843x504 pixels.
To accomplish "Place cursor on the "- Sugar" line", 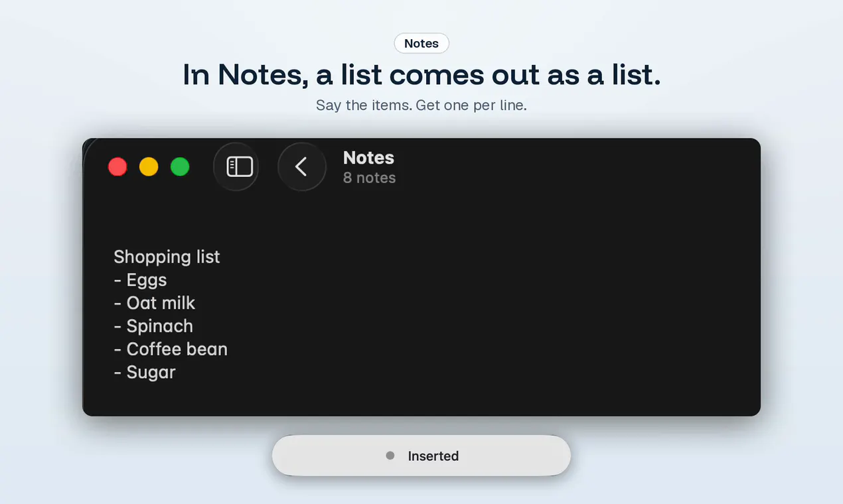I will point(145,373).
